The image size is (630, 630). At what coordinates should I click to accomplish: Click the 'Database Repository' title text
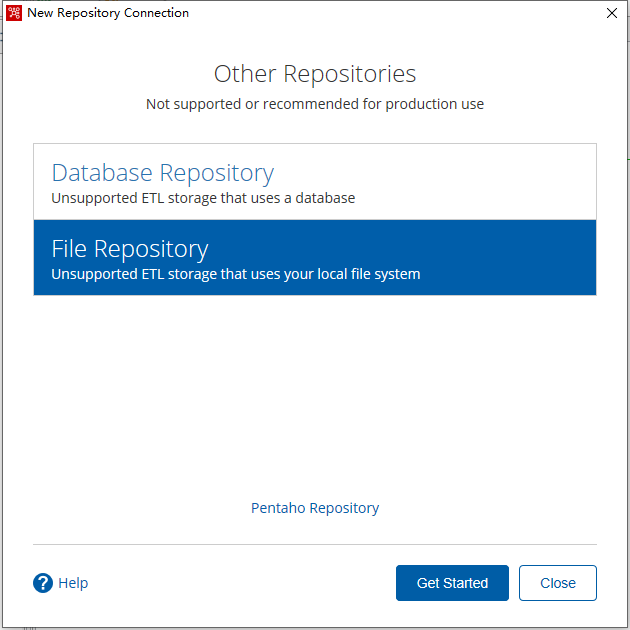[163, 173]
